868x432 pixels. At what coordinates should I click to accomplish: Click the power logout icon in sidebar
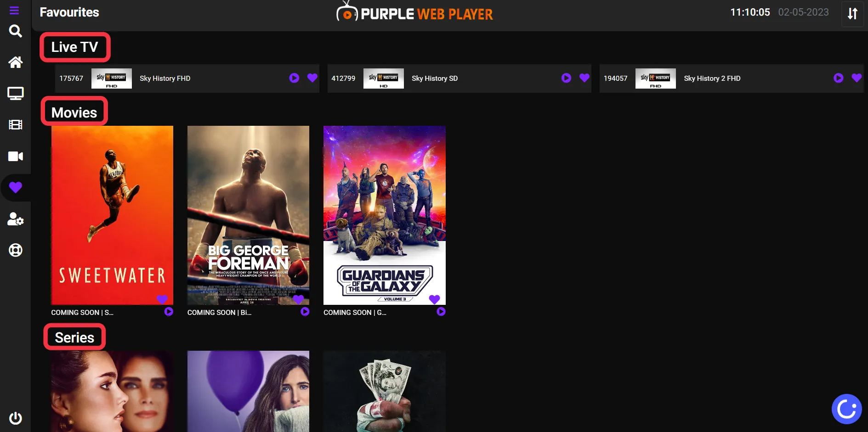tap(16, 418)
